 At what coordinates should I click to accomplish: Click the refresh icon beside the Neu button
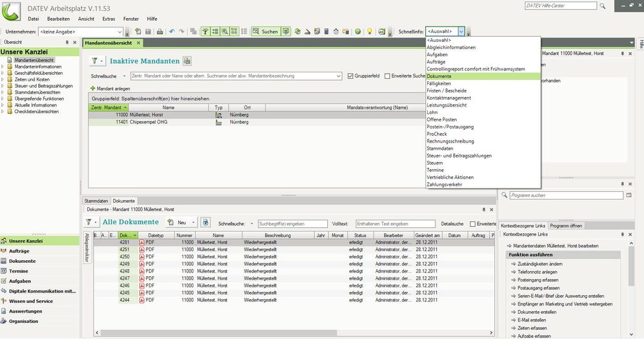[205, 222]
